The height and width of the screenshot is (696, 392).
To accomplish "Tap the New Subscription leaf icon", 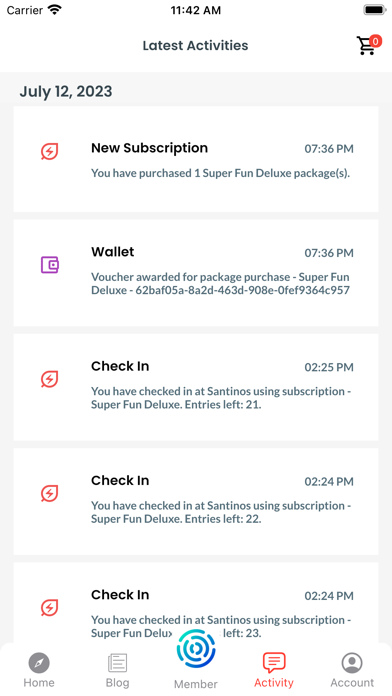I will click(49, 151).
